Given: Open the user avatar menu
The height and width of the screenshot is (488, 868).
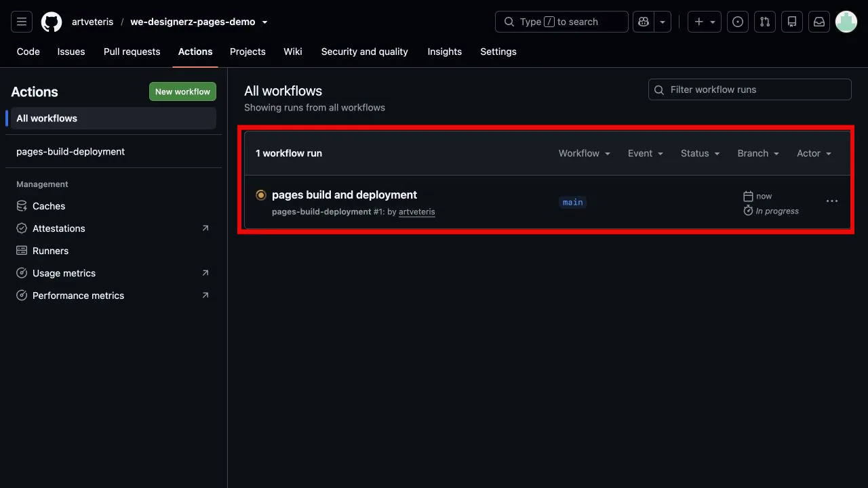Looking at the screenshot, I should pos(846,22).
